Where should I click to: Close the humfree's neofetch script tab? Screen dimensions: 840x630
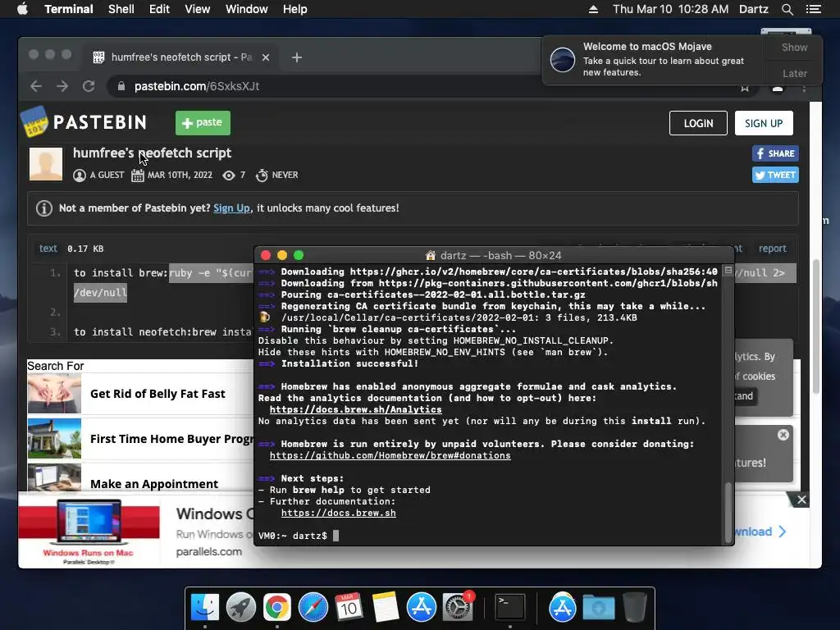pyautogui.click(x=266, y=57)
